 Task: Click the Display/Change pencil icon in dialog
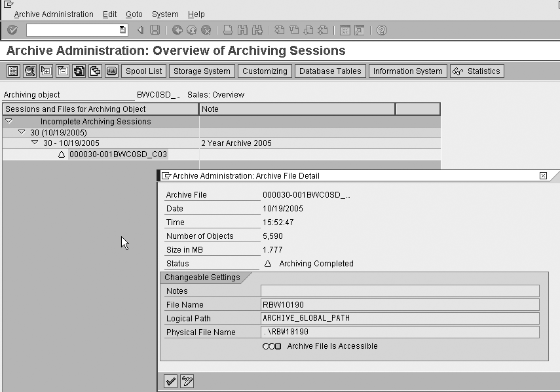click(x=187, y=382)
